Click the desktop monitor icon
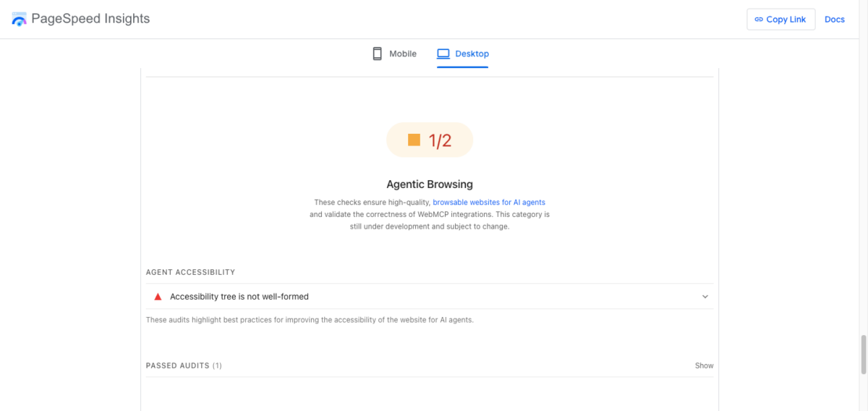The height and width of the screenshot is (411, 868). (x=443, y=54)
